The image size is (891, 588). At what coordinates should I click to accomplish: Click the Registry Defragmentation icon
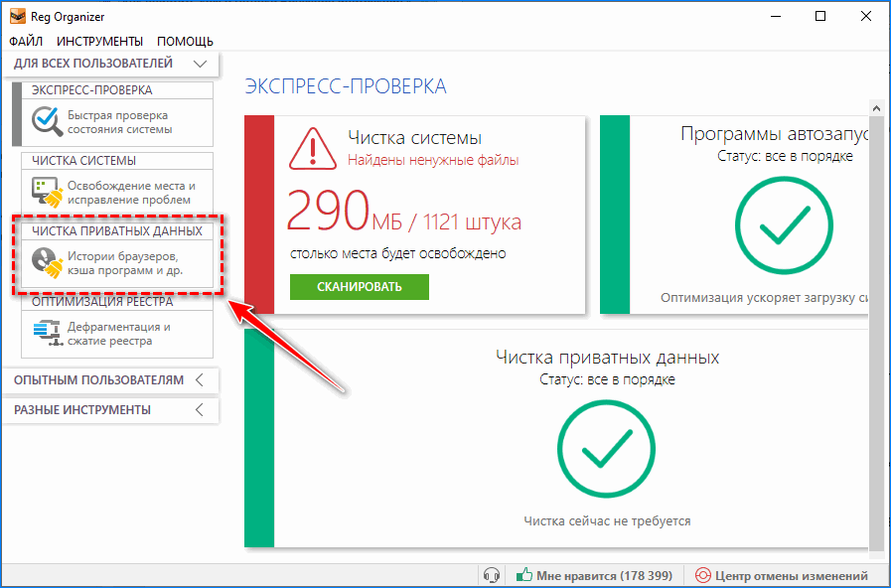(47, 333)
